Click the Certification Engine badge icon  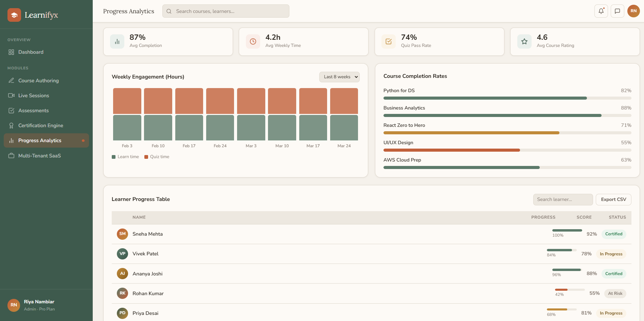coord(11,125)
